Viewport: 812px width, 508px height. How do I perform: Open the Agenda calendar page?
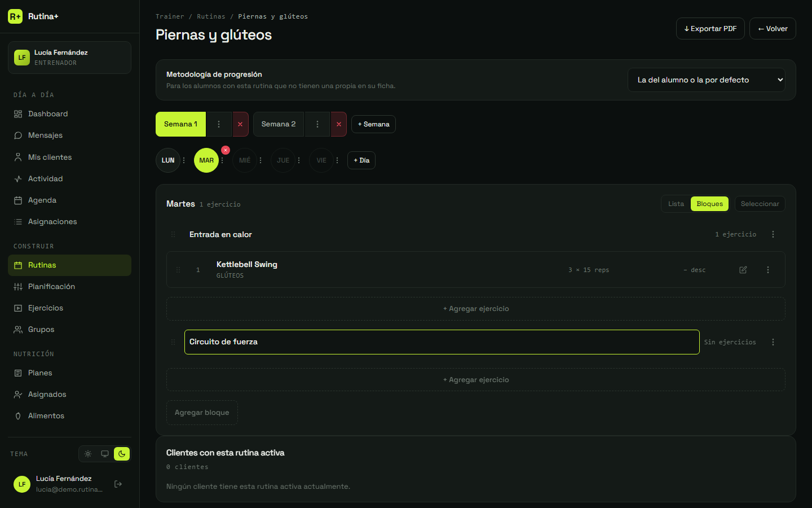[69, 200]
